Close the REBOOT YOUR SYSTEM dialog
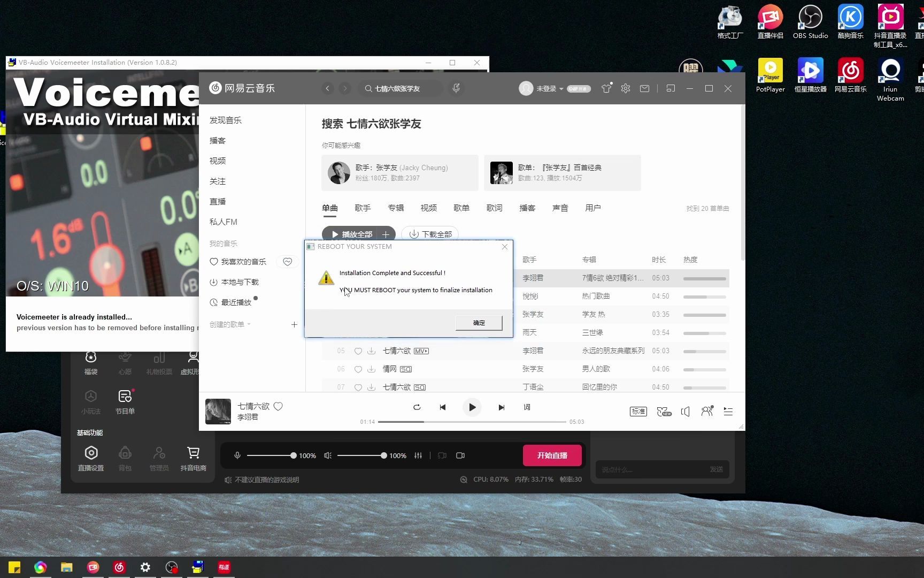Screen dimensions: 924x578 pyautogui.click(x=505, y=247)
